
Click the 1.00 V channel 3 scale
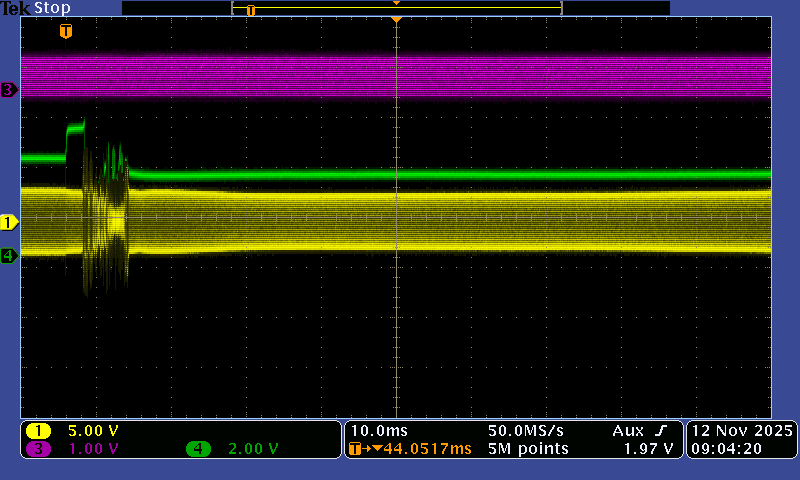point(93,449)
